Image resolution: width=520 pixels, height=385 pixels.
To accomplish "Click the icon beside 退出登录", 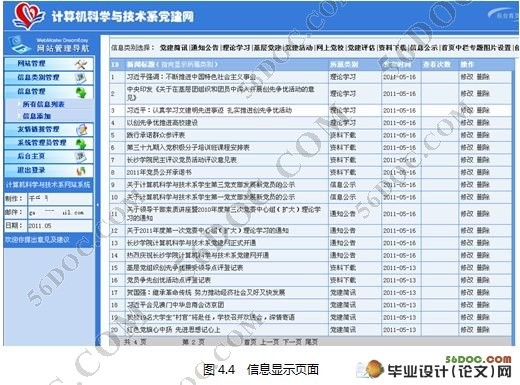I will [x=81, y=171].
